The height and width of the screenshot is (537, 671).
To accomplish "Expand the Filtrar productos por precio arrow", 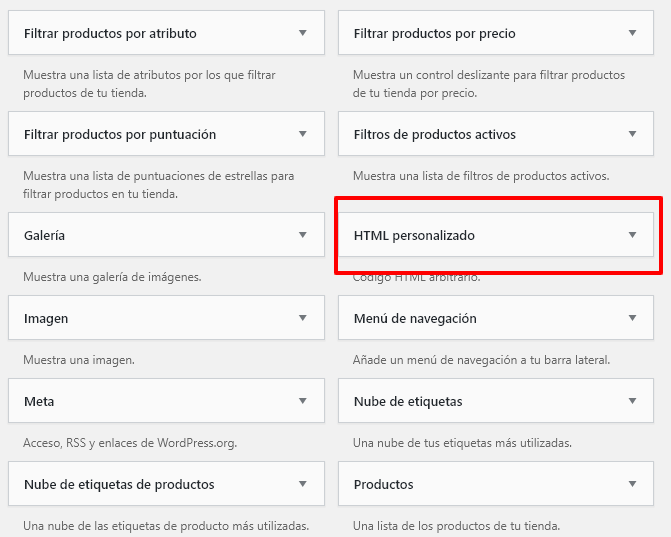I will [x=632, y=33].
